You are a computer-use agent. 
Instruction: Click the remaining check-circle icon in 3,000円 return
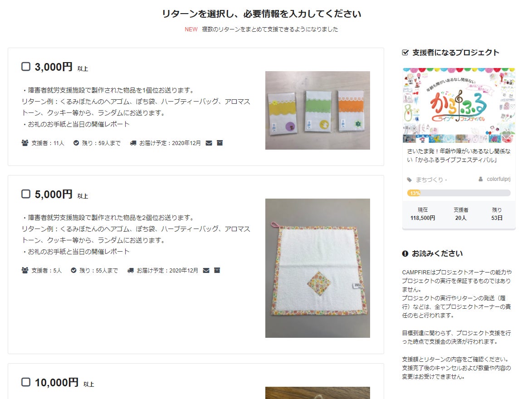(x=76, y=143)
